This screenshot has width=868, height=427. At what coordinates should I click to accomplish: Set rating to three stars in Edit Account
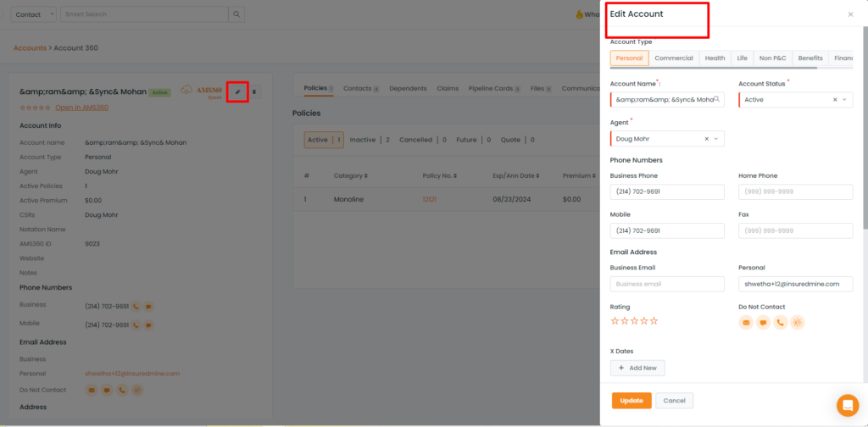(x=634, y=321)
